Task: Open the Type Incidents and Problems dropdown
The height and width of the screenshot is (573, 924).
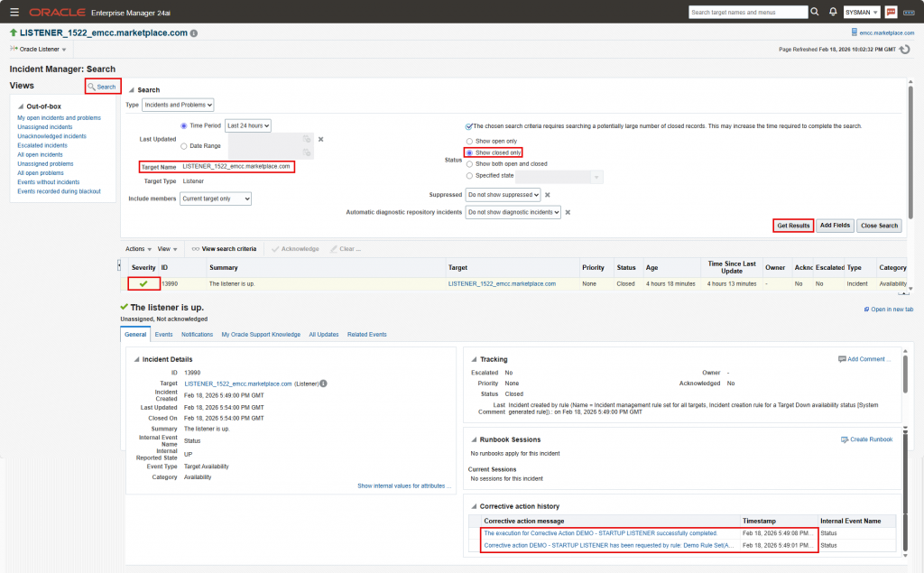Action: (179, 106)
